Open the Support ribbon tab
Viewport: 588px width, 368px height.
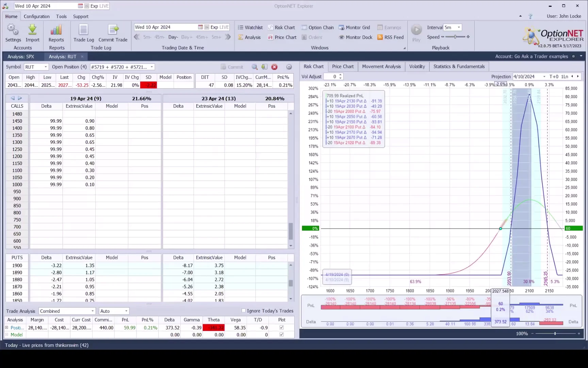tap(81, 16)
